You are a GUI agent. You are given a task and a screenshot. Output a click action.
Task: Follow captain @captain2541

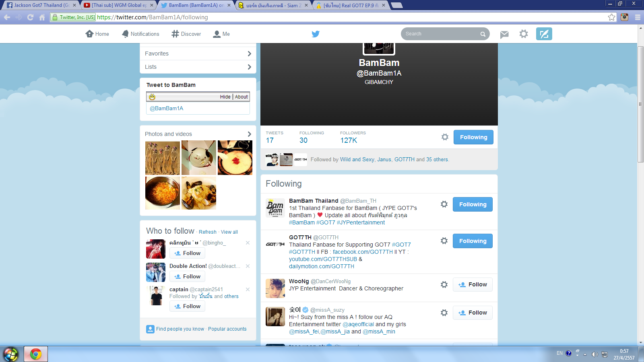point(187,306)
